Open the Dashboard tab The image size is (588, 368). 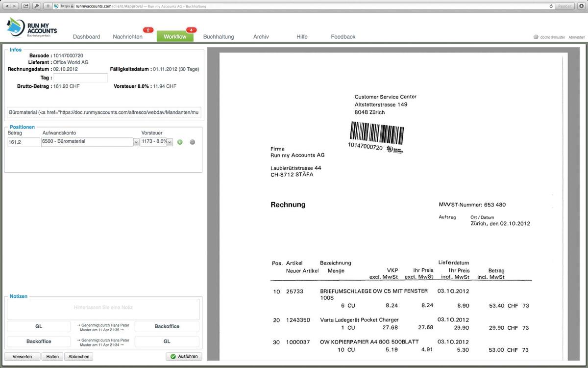coord(86,37)
